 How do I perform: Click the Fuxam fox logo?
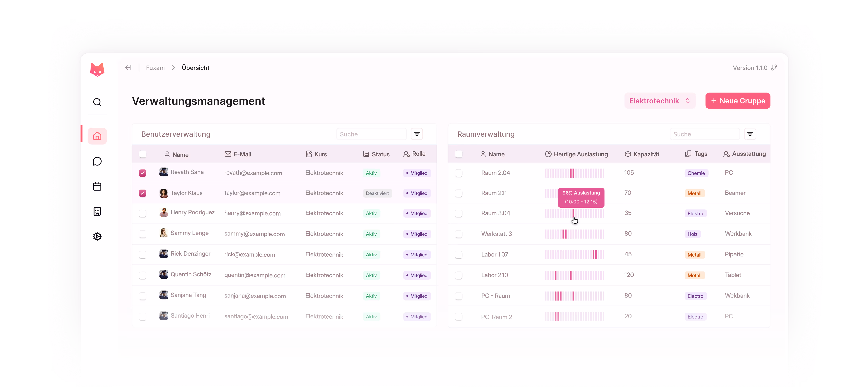(x=97, y=70)
